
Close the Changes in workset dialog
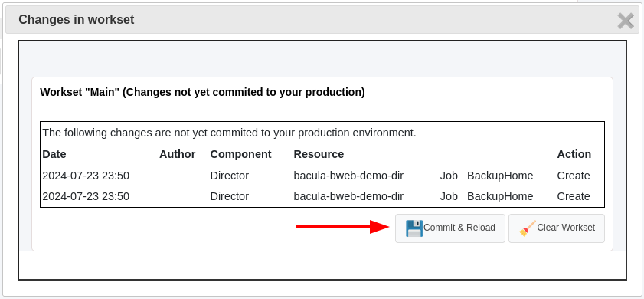tap(626, 21)
